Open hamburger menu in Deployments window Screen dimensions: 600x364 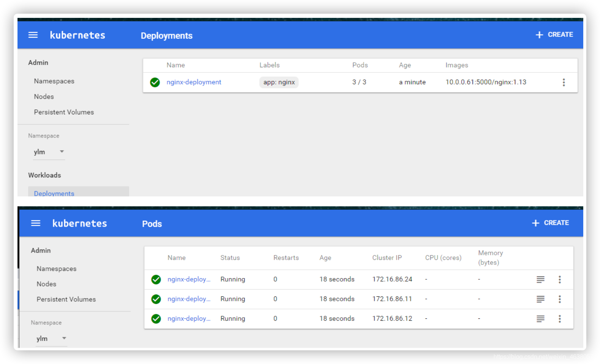tap(33, 35)
